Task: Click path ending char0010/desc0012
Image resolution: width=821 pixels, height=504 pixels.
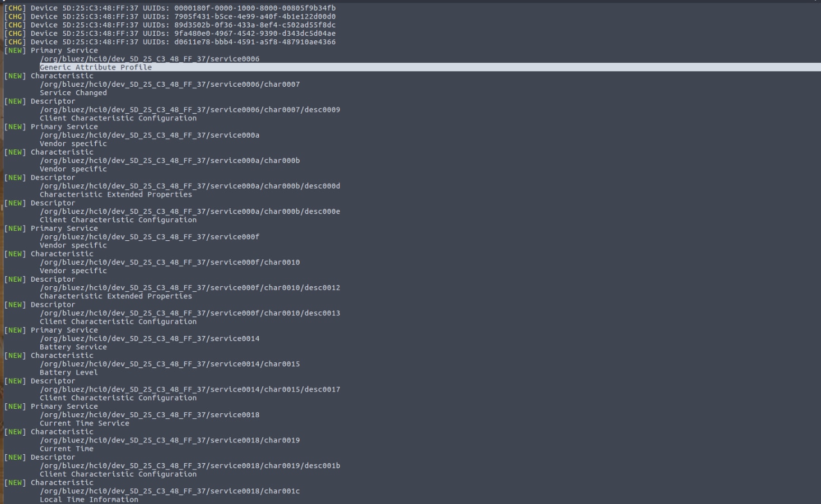Action: 190,288
